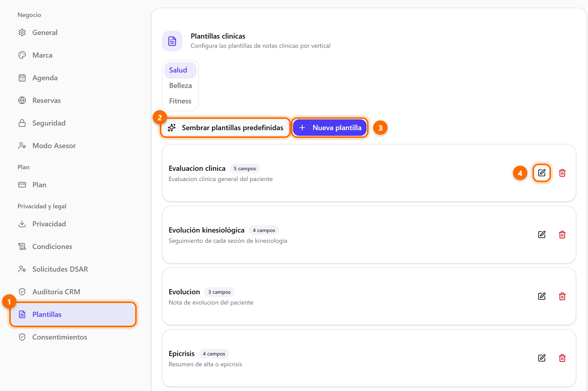
Task: Click the Plantillas document icon in sidebar
Action: 22,314
